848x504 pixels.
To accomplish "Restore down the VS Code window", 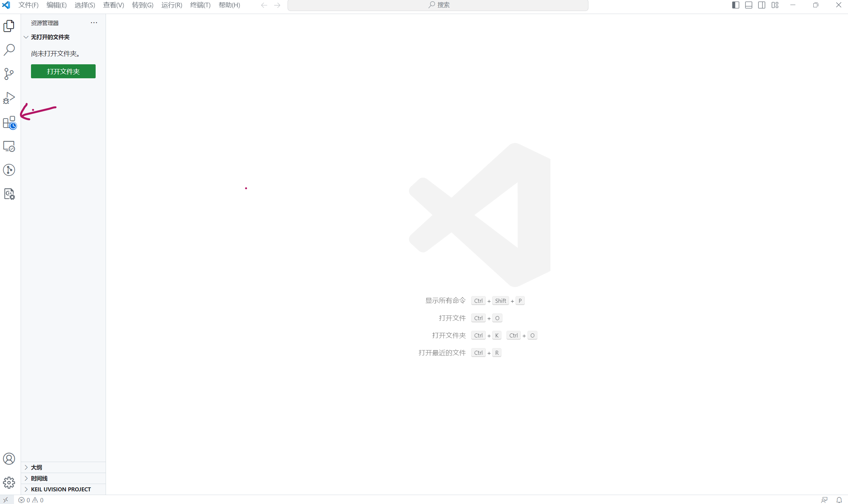I will pyautogui.click(x=816, y=5).
